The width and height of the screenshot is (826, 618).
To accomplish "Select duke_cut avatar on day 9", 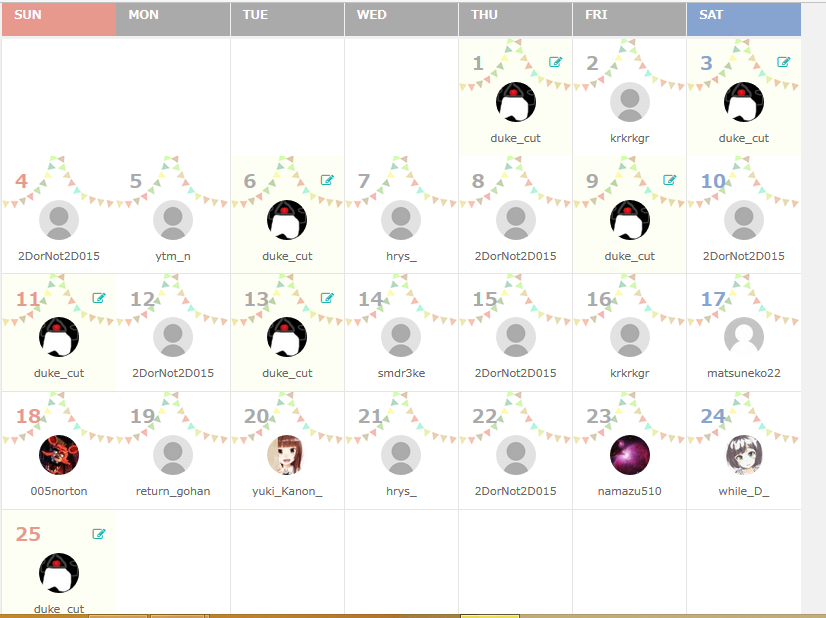I will (x=630, y=220).
